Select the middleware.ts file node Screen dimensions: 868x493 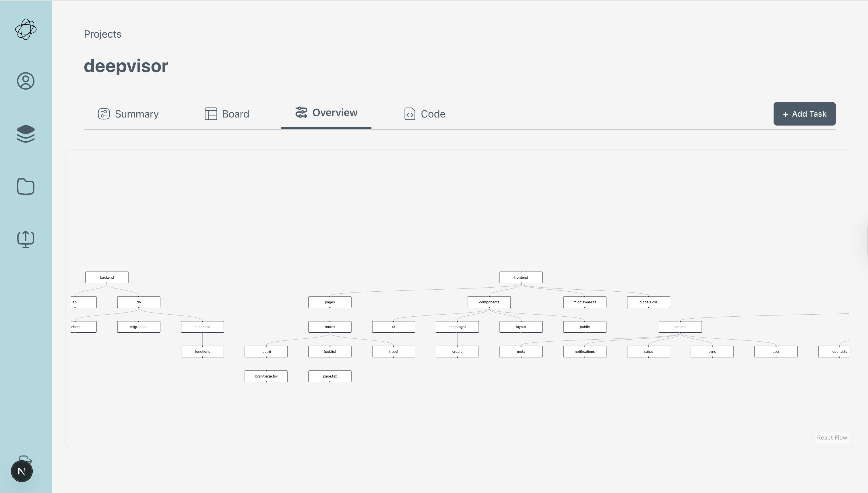click(584, 302)
